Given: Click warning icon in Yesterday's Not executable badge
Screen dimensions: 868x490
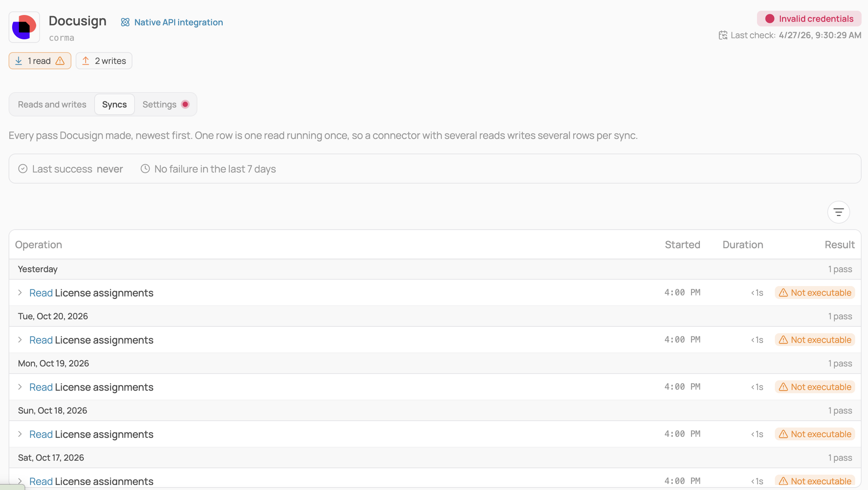Looking at the screenshot, I should point(783,292).
